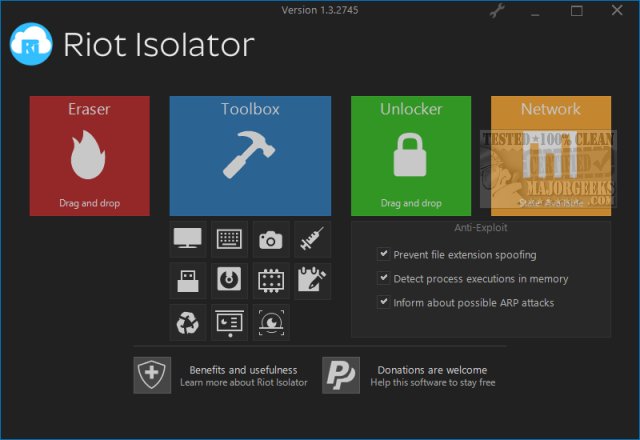Click the shield plus benefits icon
This screenshot has height=440, width=640.
(x=152, y=375)
